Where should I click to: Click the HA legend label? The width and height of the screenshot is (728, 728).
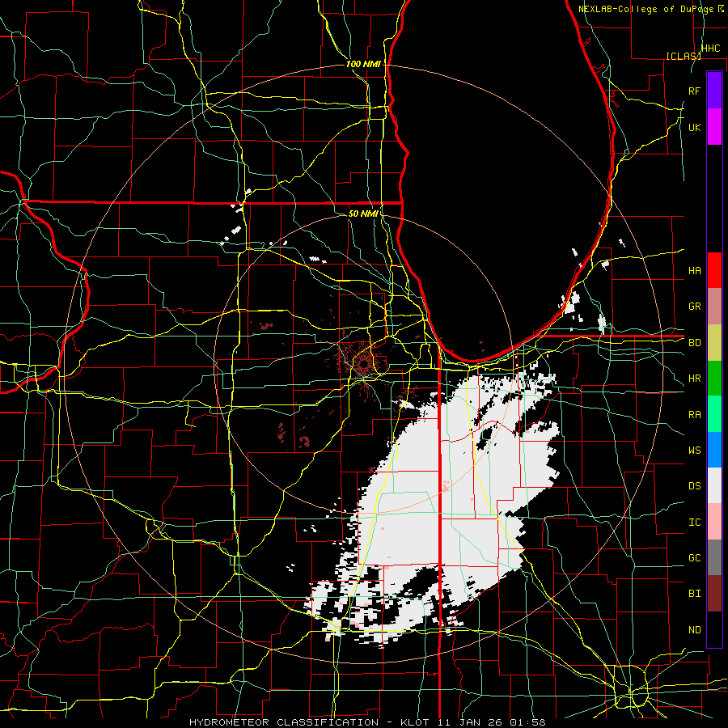point(694,271)
